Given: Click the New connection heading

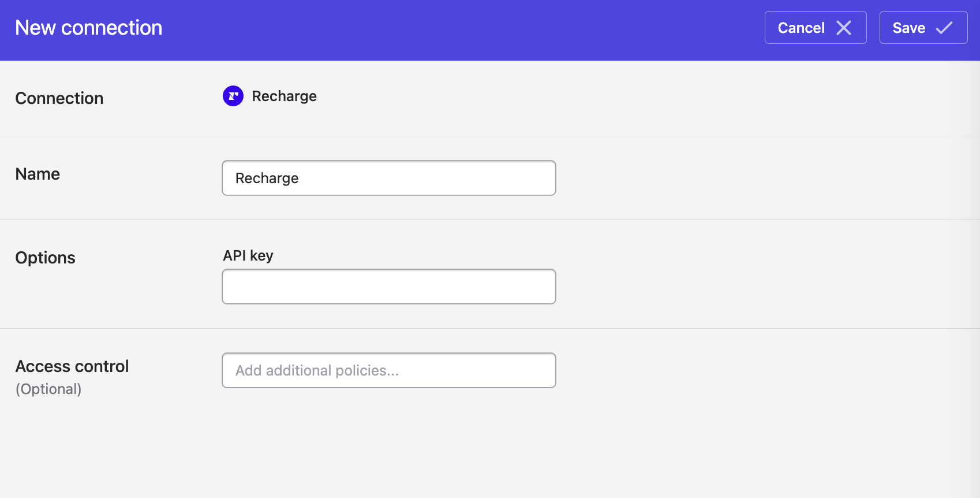Looking at the screenshot, I should point(89,28).
